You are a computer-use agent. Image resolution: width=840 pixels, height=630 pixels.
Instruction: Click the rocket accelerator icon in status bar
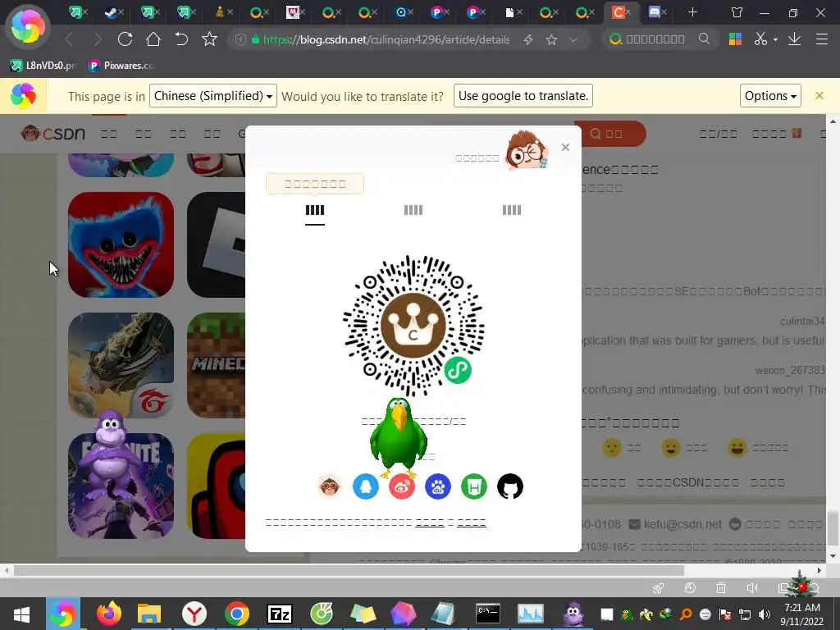pos(659,588)
